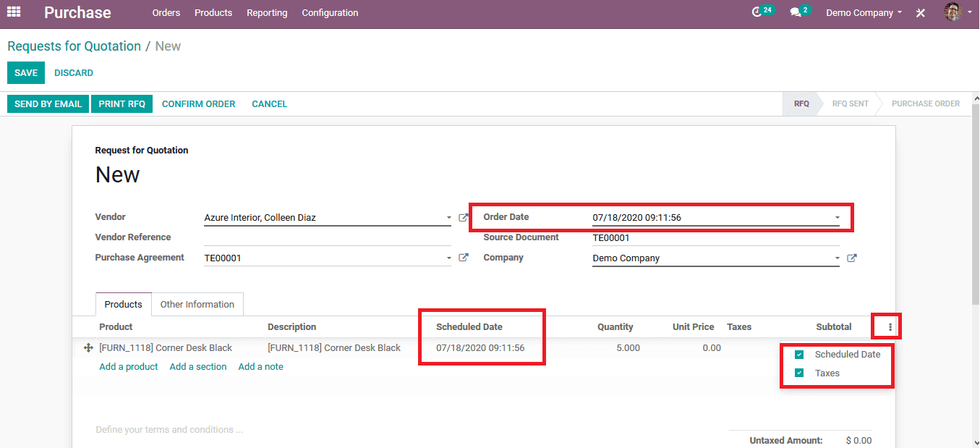Click the Taxes column header
The image size is (980, 448).
[739, 327]
